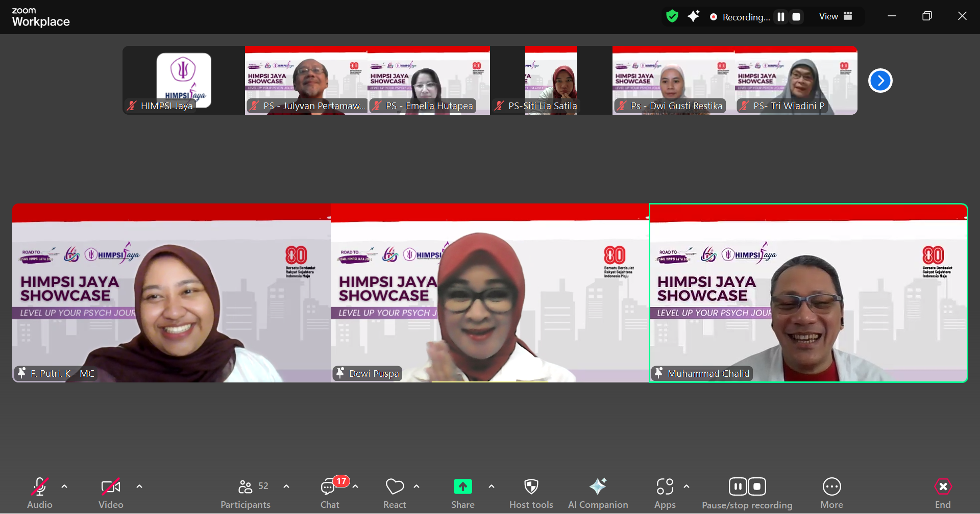
Task: Click the AI Companion sparkle in title bar
Action: click(x=693, y=16)
